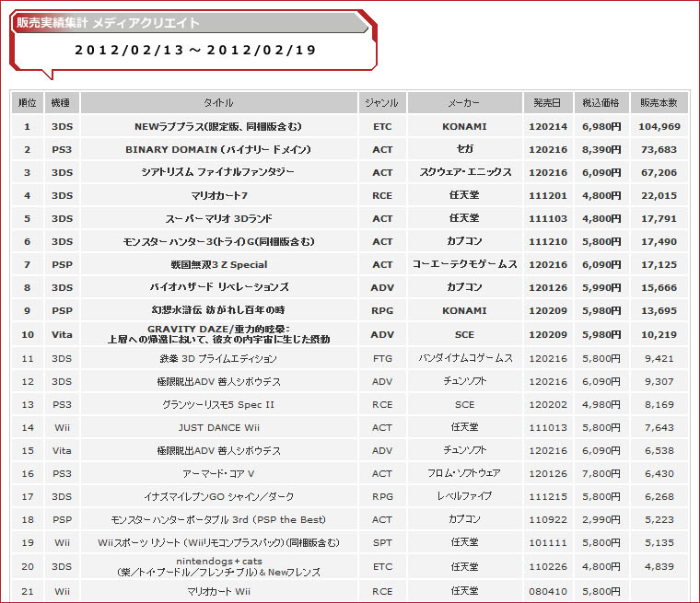Click the 機種 column header
This screenshot has width=700, height=603.
click(62, 103)
